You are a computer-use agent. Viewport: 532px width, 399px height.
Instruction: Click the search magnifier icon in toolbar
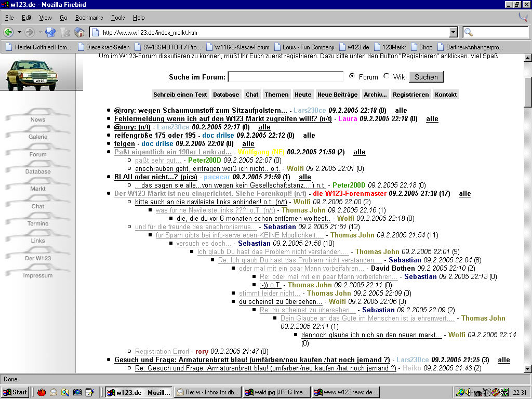[469, 32]
